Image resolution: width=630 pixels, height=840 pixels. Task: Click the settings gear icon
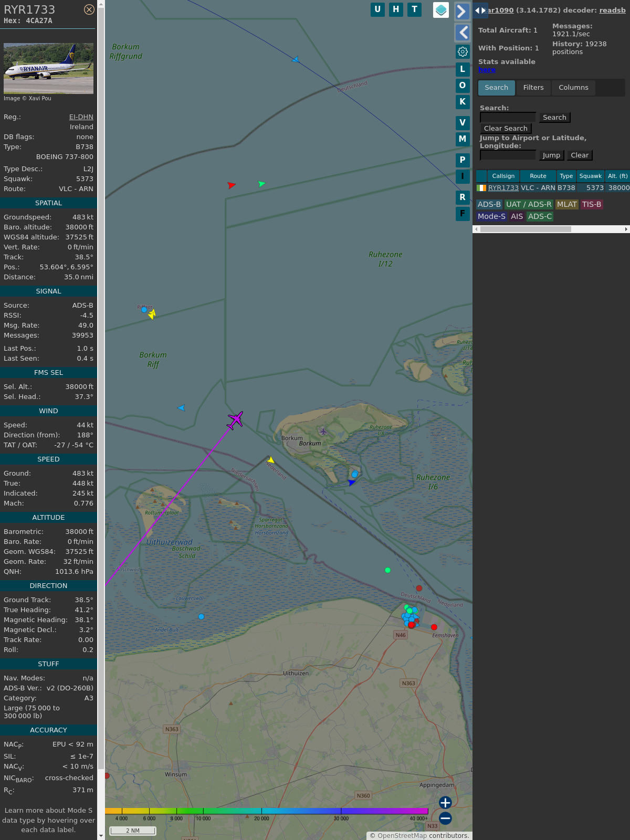463,51
